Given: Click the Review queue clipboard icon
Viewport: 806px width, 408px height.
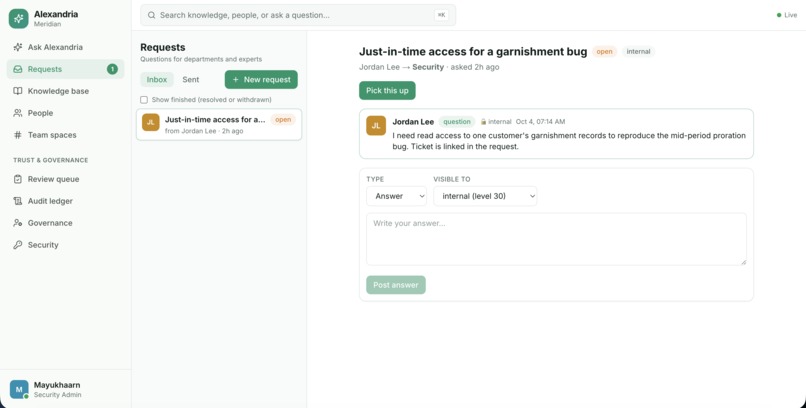Looking at the screenshot, I should 18,179.
